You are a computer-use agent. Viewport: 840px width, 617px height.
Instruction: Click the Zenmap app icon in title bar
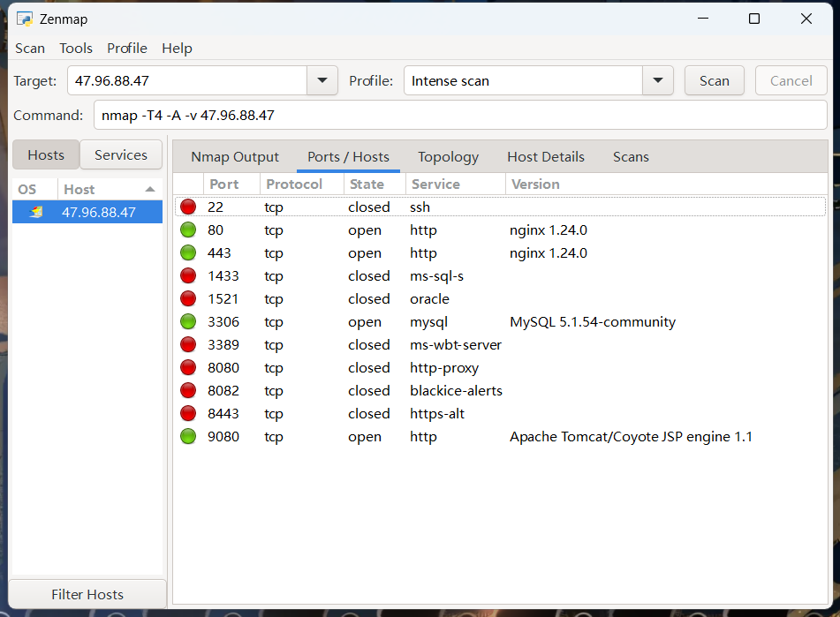pyautogui.click(x=25, y=19)
